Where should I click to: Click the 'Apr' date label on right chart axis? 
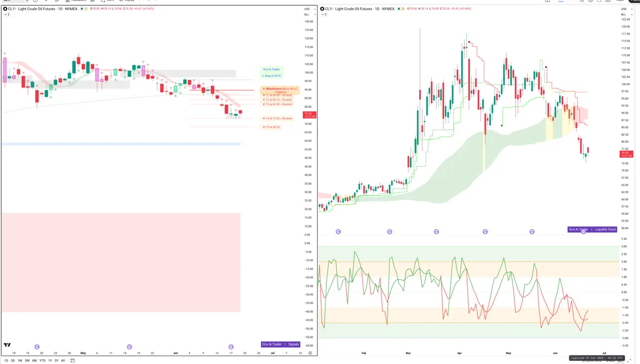pyautogui.click(x=459, y=353)
